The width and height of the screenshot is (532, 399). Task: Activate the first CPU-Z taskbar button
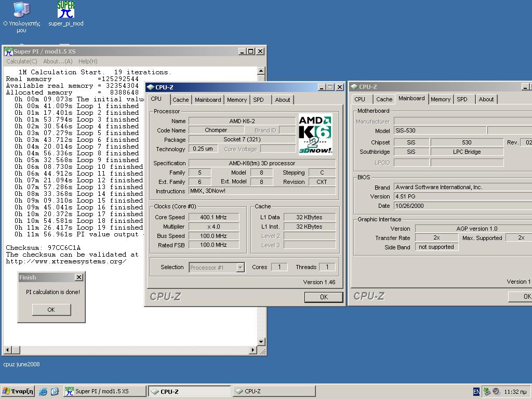click(189, 391)
